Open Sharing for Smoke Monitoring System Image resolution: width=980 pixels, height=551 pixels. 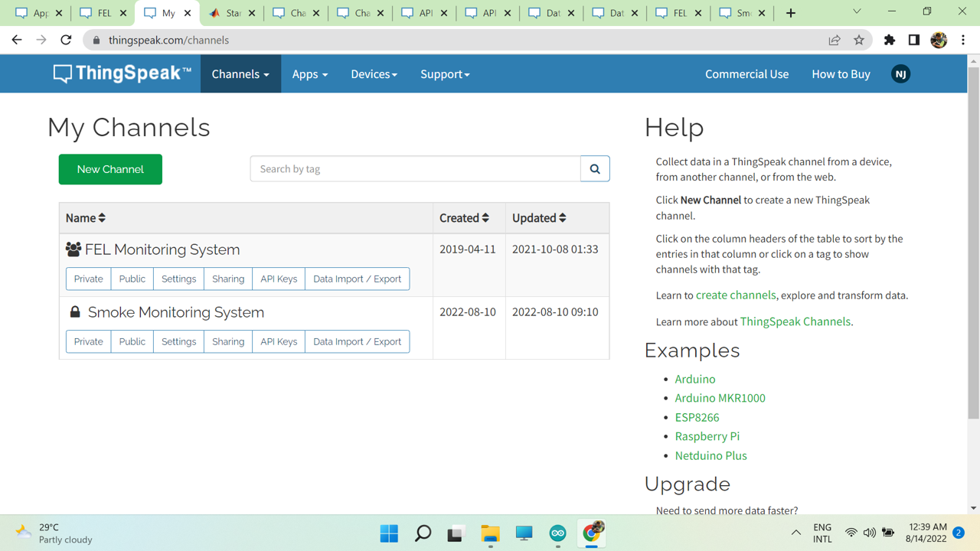[228, 342]
